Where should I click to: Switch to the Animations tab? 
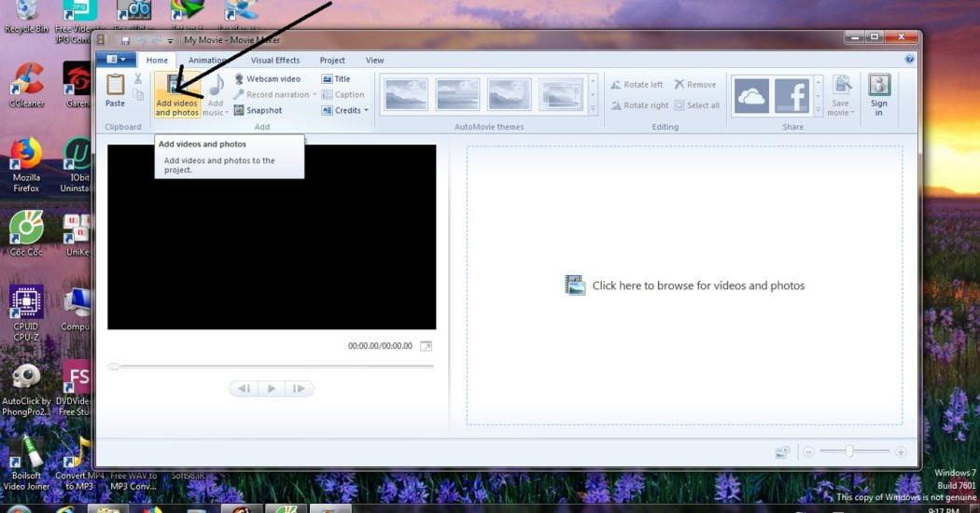click(207, 60)
